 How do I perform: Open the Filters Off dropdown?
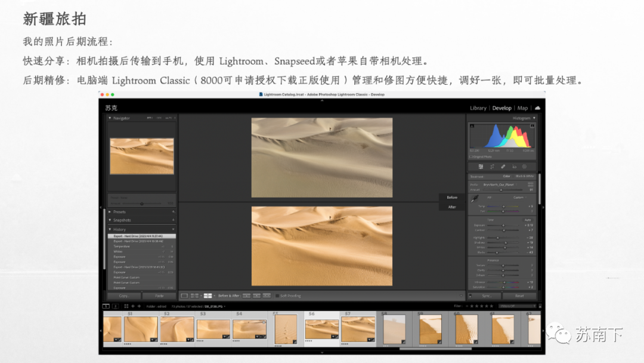pos(518,306)
